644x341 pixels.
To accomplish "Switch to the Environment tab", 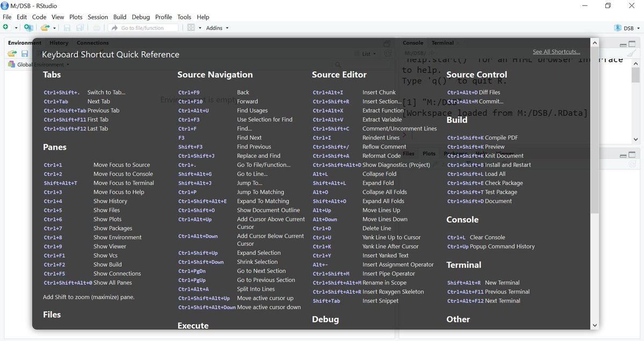I will pos(24,43).
